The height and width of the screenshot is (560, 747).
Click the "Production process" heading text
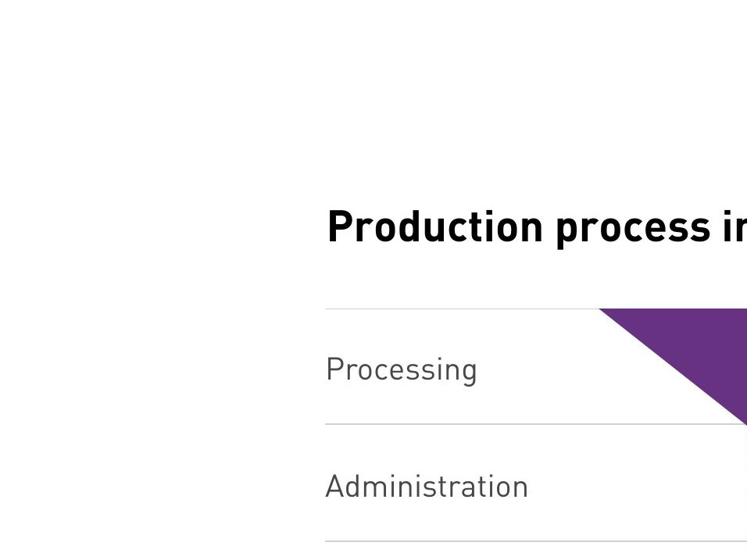pos(519,229)
